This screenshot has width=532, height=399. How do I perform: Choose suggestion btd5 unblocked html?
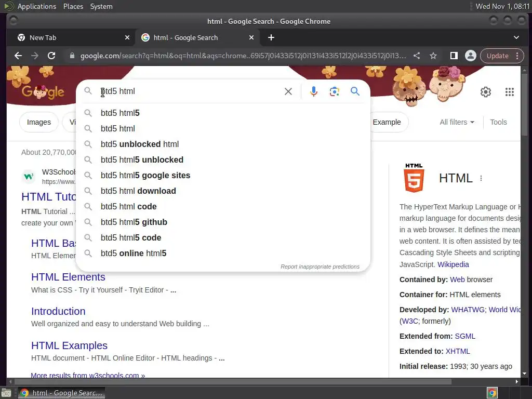[223, 144]
